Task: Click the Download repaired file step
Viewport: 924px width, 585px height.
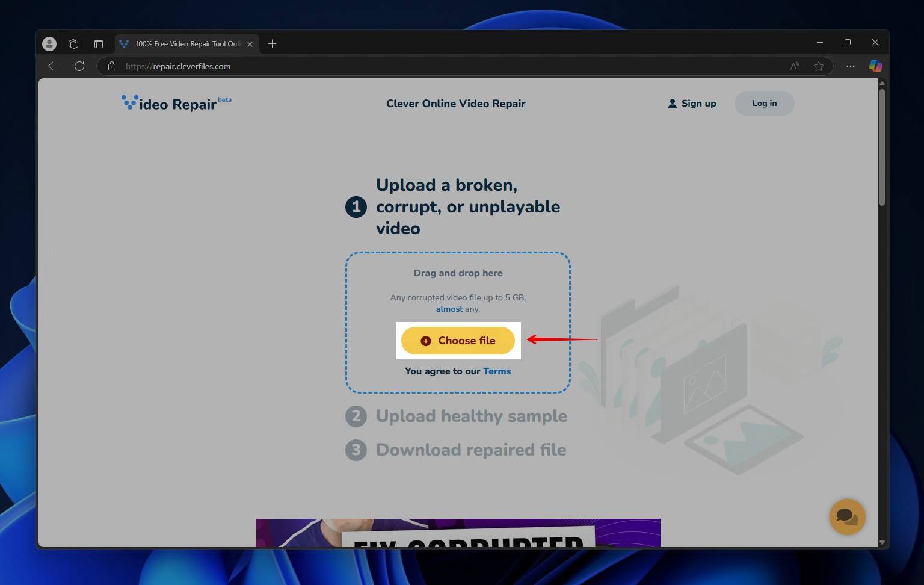Action: click(x=455, y=450)
